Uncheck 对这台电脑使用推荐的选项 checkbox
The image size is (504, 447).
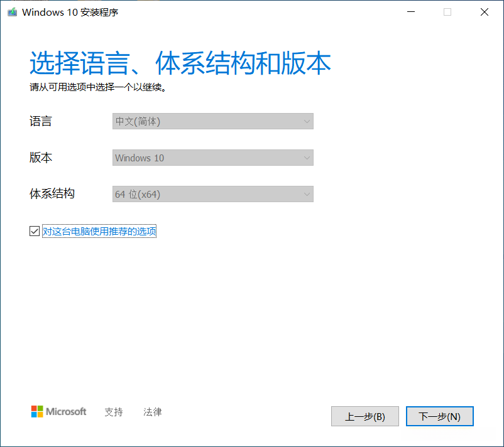[35, 231]
